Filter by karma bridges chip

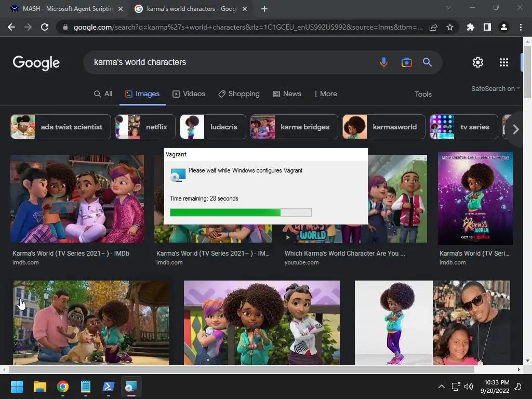coord(294,127)
